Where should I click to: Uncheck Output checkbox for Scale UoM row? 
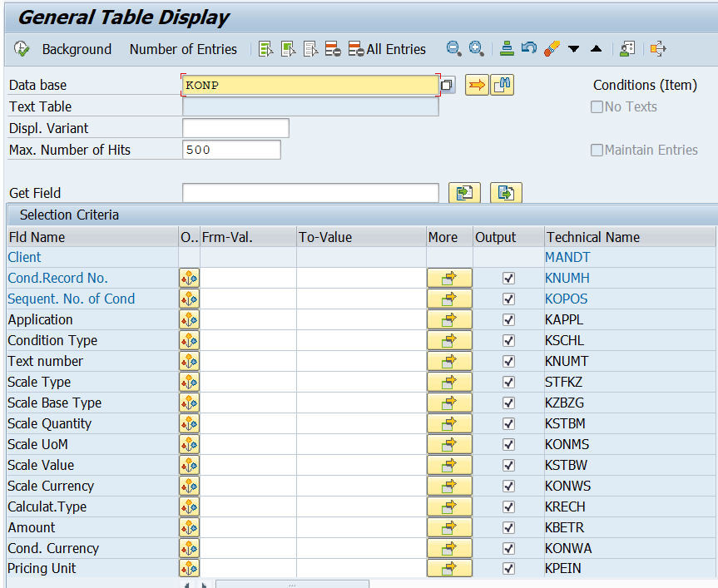click(508, 444)
